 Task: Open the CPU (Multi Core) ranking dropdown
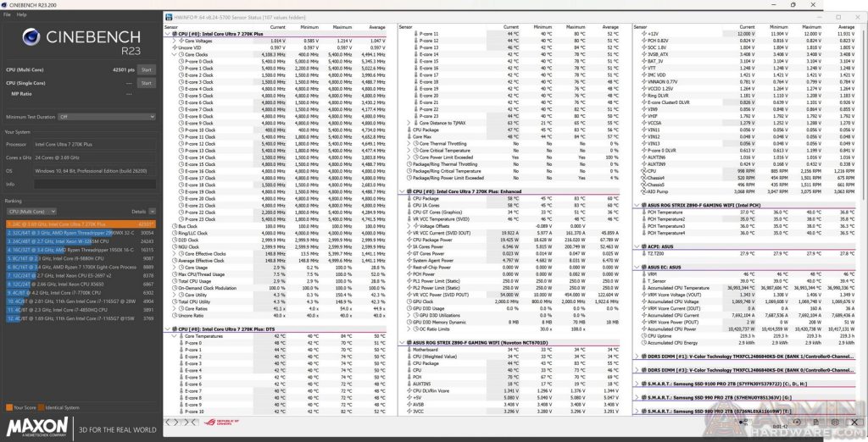point(31,212)
